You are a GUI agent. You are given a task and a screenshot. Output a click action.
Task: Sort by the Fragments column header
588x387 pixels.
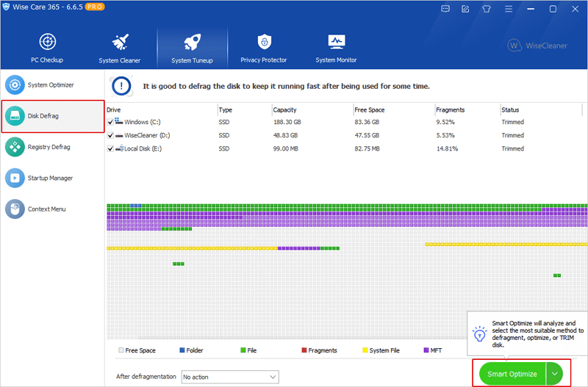[451, 109]
